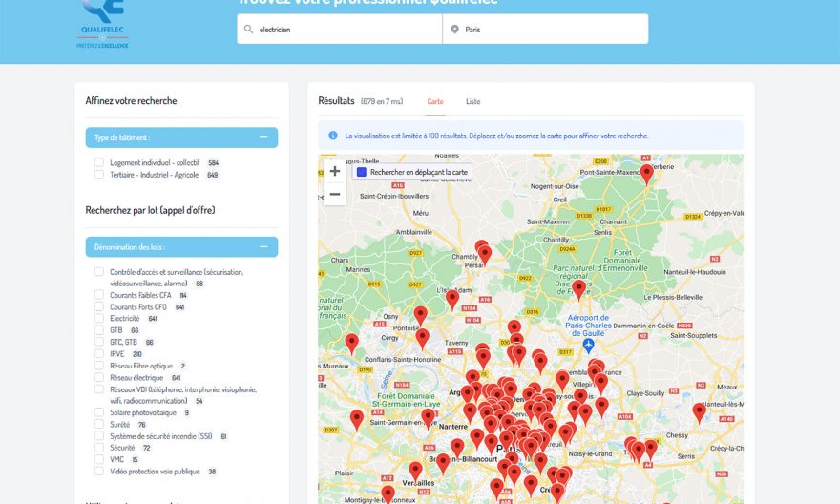Click the map marker near Pont-Sainte-Maxence
Image resolution: width=840 pixels, height=504 pixels.
point(646,173)
